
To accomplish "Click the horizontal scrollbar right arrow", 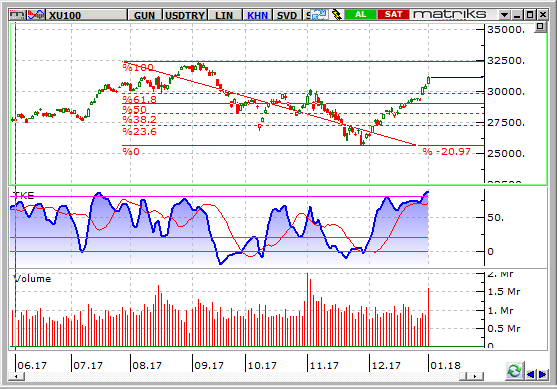I will click(476, 376).
